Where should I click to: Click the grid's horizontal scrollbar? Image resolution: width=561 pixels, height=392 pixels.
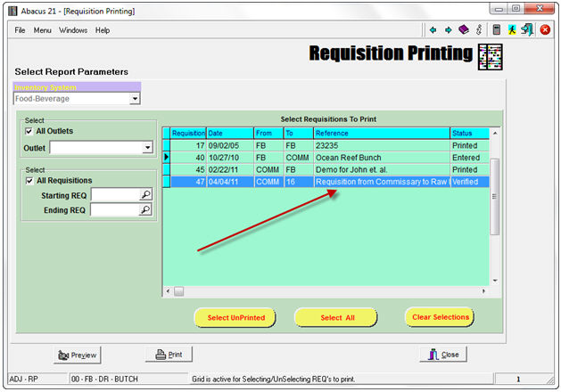click(x=330, y=291)
